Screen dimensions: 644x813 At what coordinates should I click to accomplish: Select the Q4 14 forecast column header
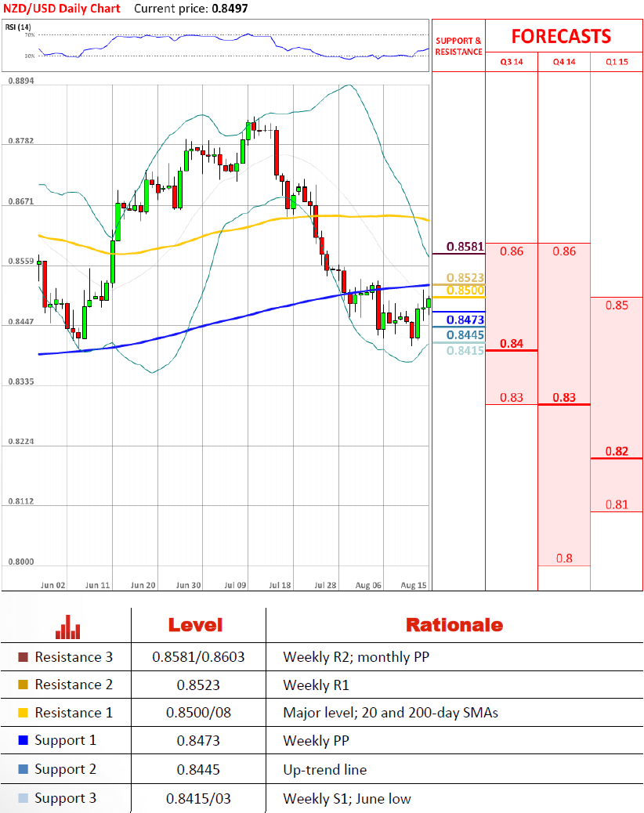(x=564, y=62)
